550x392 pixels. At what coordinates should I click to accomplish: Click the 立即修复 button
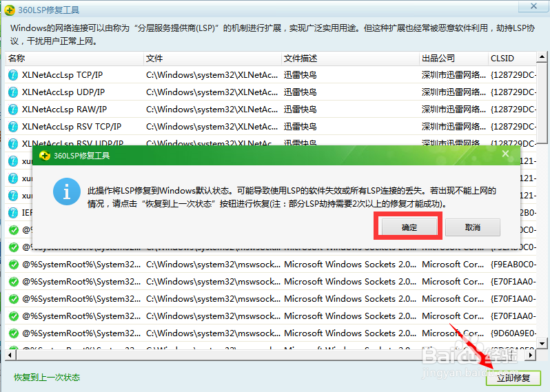(513, 378)
